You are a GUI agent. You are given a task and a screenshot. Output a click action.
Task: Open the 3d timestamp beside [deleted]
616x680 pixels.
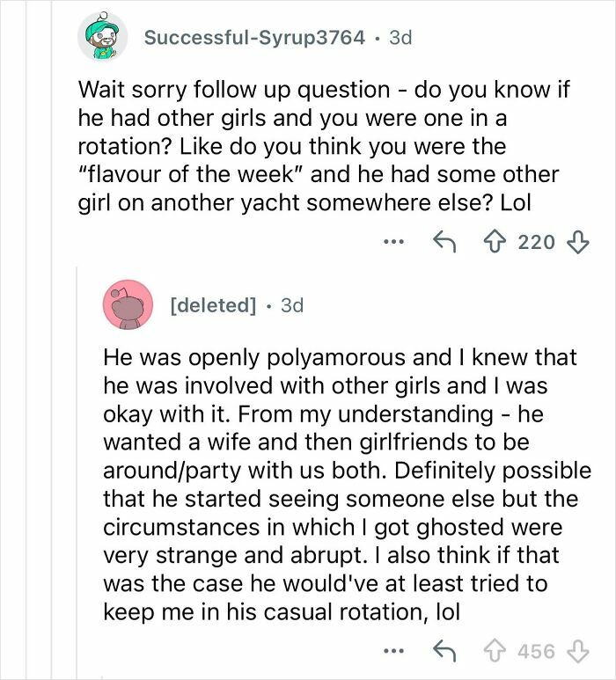[x=291, y=305]
